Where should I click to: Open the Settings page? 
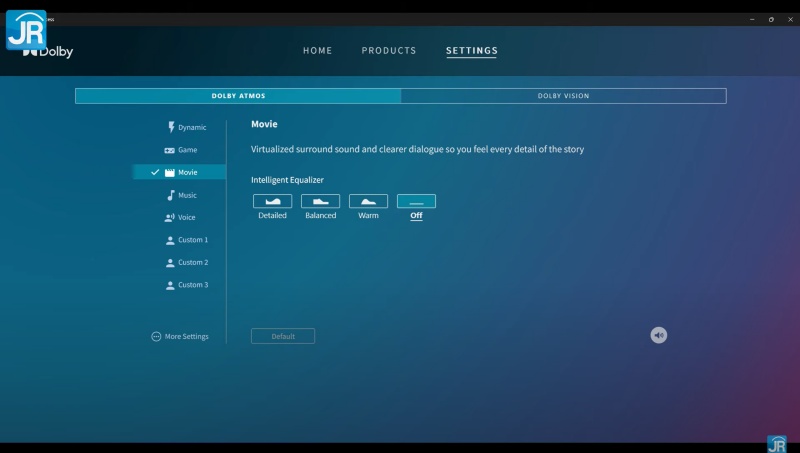[471, 51]
